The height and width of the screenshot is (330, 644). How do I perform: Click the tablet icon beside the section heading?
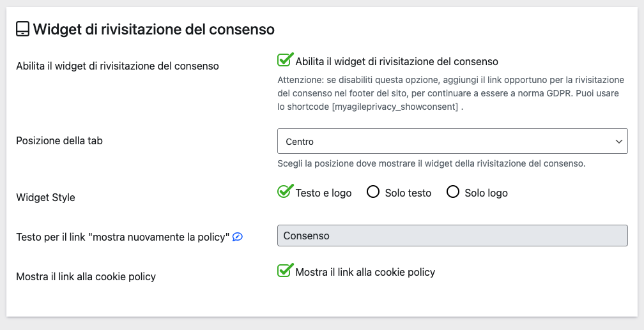pyautogui.click(x=22, y=29)
